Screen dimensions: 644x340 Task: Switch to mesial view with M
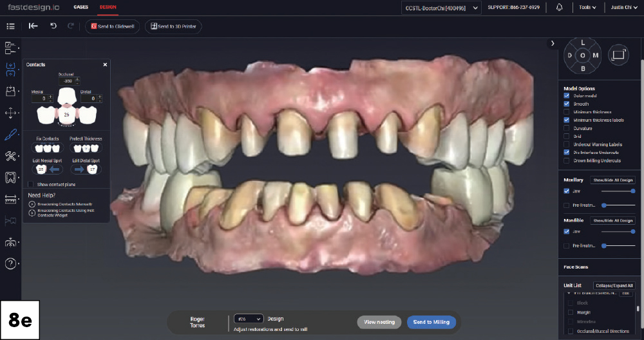596,55
